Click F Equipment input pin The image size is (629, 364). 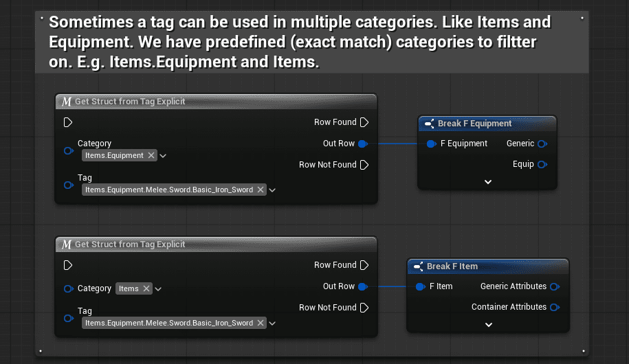pos(431,144)
